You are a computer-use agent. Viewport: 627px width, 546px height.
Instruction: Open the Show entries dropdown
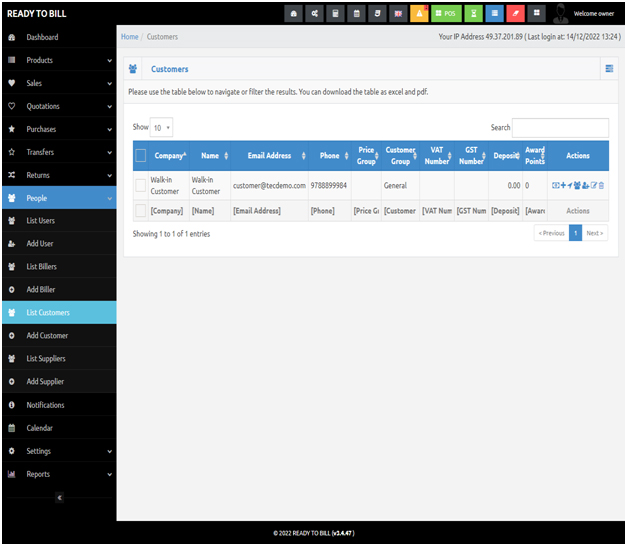coord(161,128)
